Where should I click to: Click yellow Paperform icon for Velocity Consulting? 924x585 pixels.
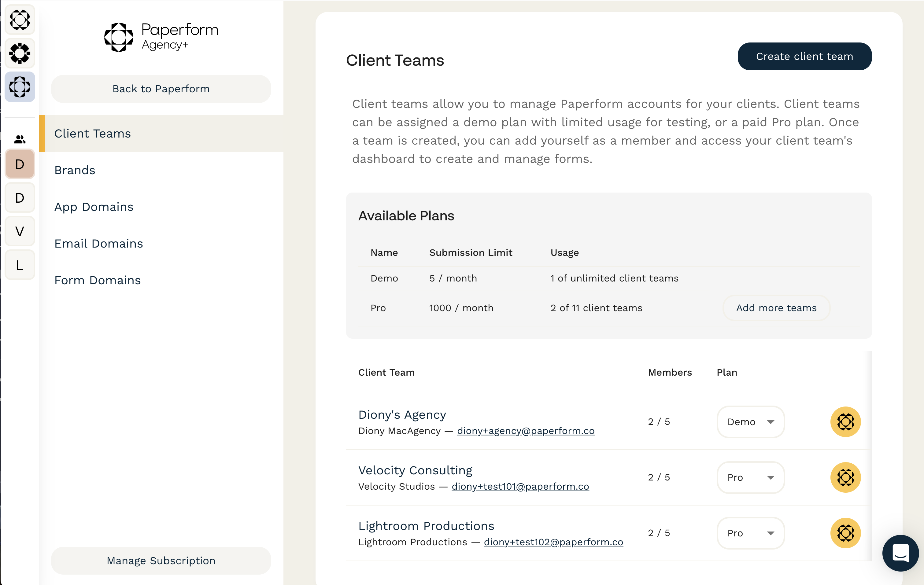click(845, 477)
